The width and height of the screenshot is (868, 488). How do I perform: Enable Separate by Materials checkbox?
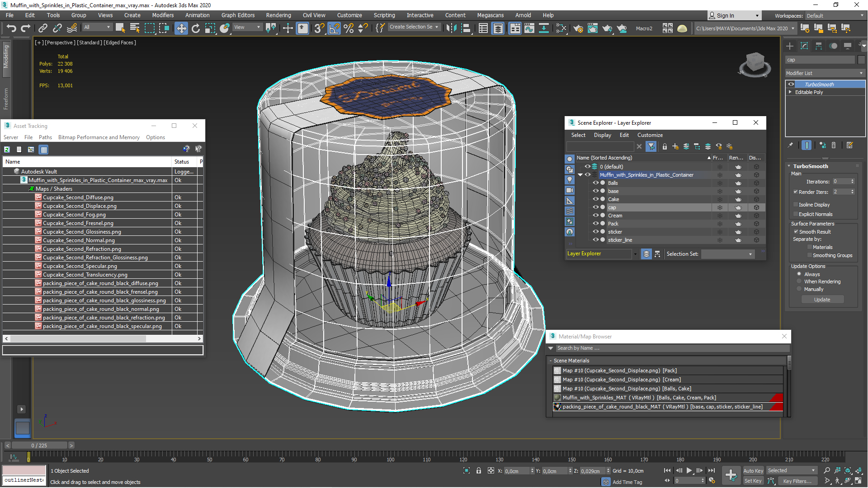click(x=810, y=247)
